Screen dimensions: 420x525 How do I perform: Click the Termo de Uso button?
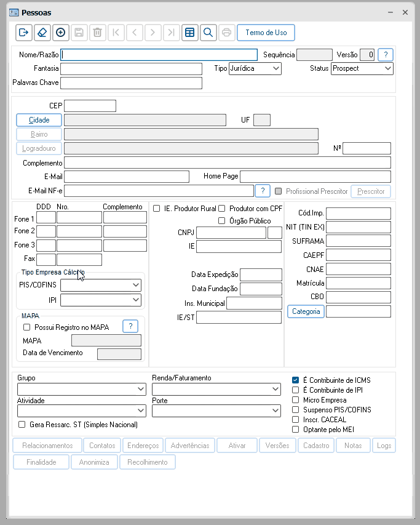point(266,33)
